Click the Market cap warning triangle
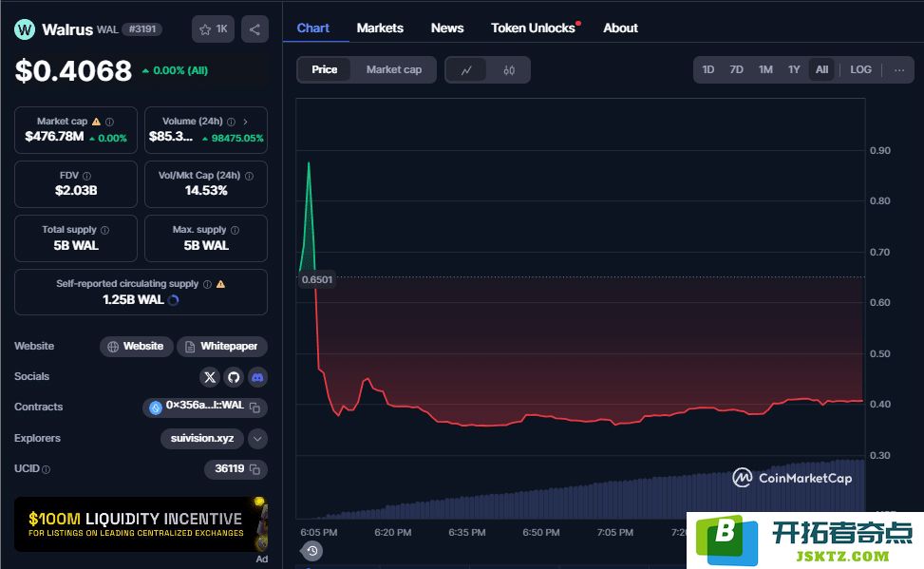This screenshot has width=924, height=569. pos(96,122)
